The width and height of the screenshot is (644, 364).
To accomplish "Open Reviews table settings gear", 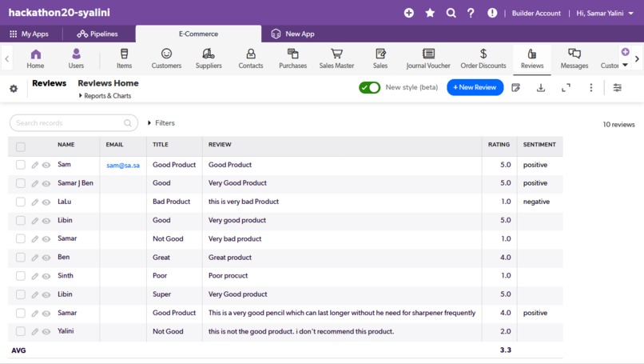I will click(14, 89).
